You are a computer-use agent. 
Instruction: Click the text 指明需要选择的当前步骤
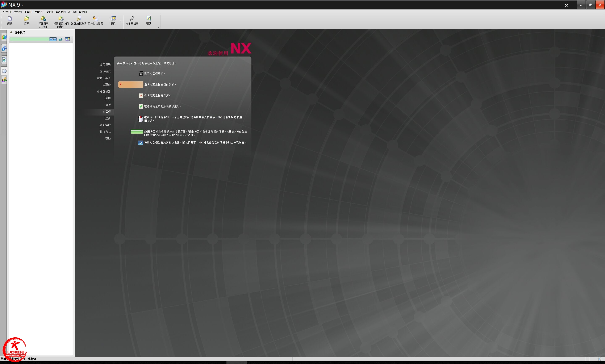160,85
